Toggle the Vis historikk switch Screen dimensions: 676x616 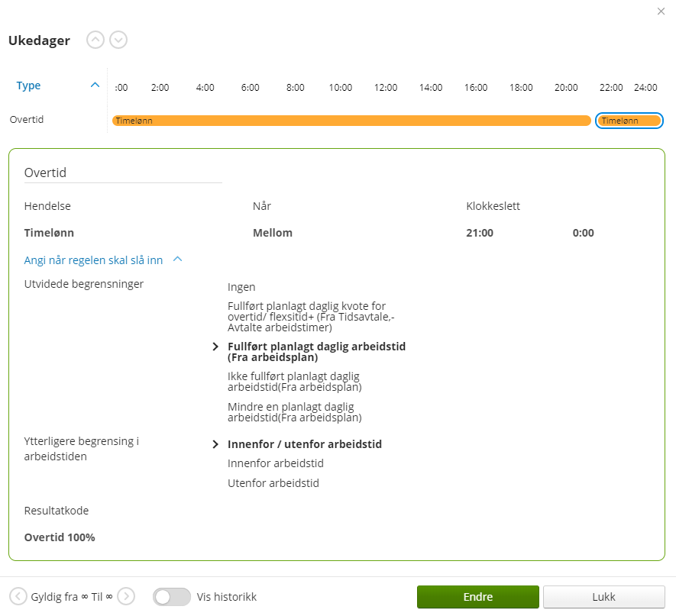172,597
